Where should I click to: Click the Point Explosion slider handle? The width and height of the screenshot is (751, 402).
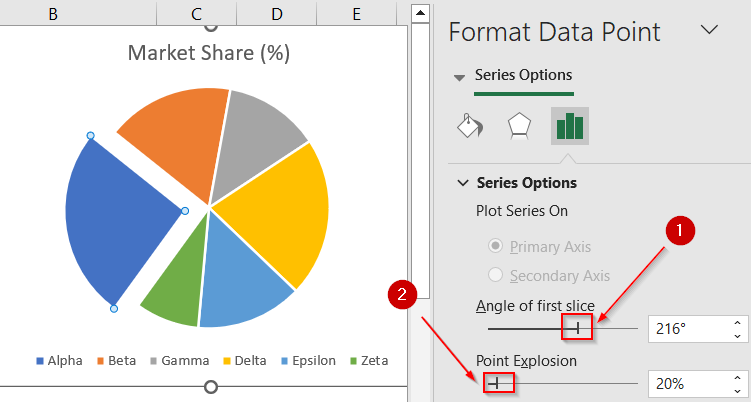click(497, 383)
